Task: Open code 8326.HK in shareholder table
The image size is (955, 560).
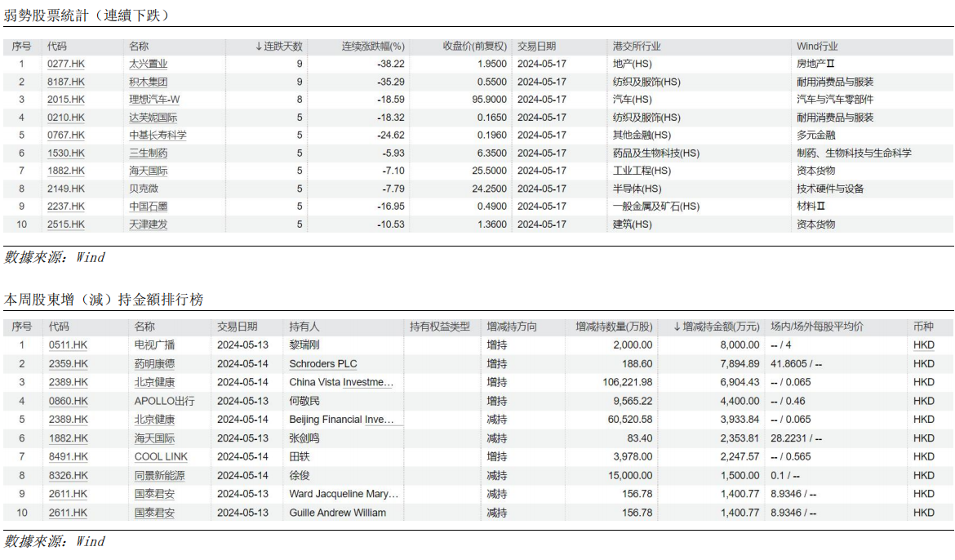Action: coord(69,475)
